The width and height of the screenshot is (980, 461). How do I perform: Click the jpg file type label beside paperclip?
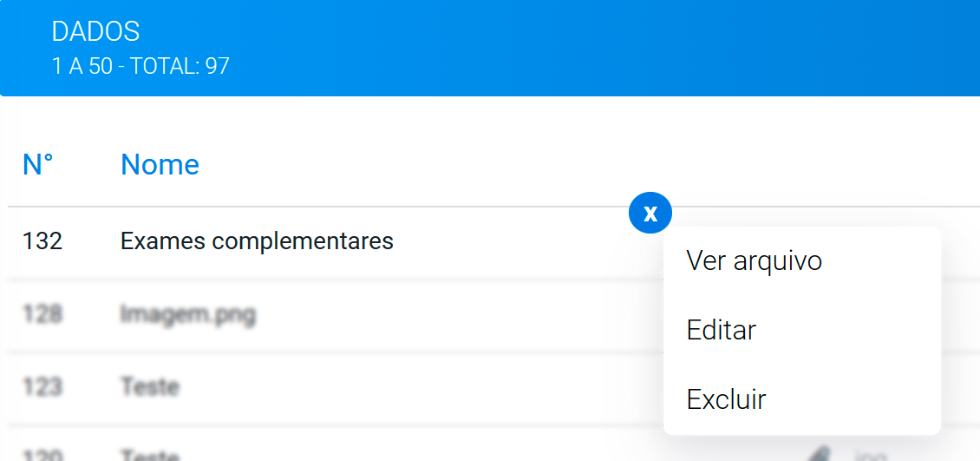[871, 456]
